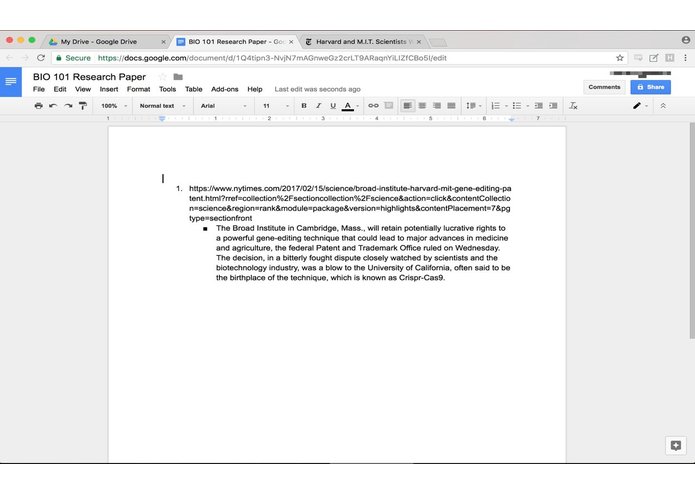Star the BIO 101 Research Paper document
695x494 pixels.
pos(163,77)
